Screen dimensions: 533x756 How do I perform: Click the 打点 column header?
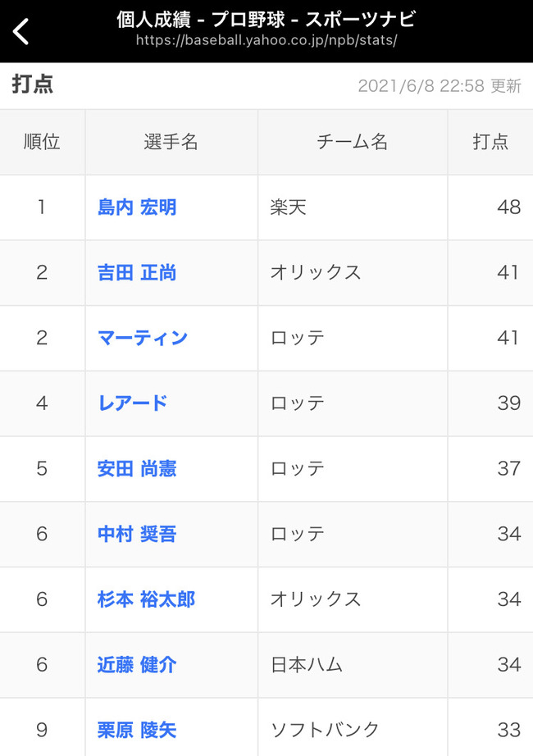pyautogui.click(x=490, y=142)
